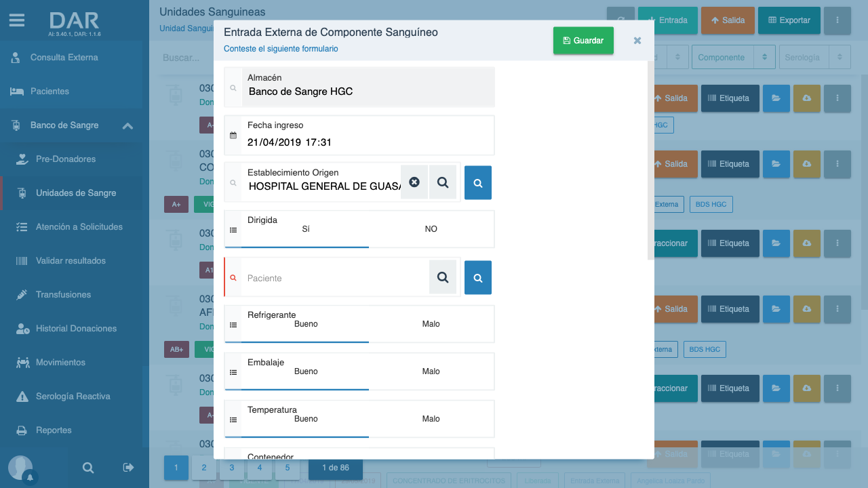868x488 pixels.
Task: Click the Paciente input field
Action: point(336,278)
